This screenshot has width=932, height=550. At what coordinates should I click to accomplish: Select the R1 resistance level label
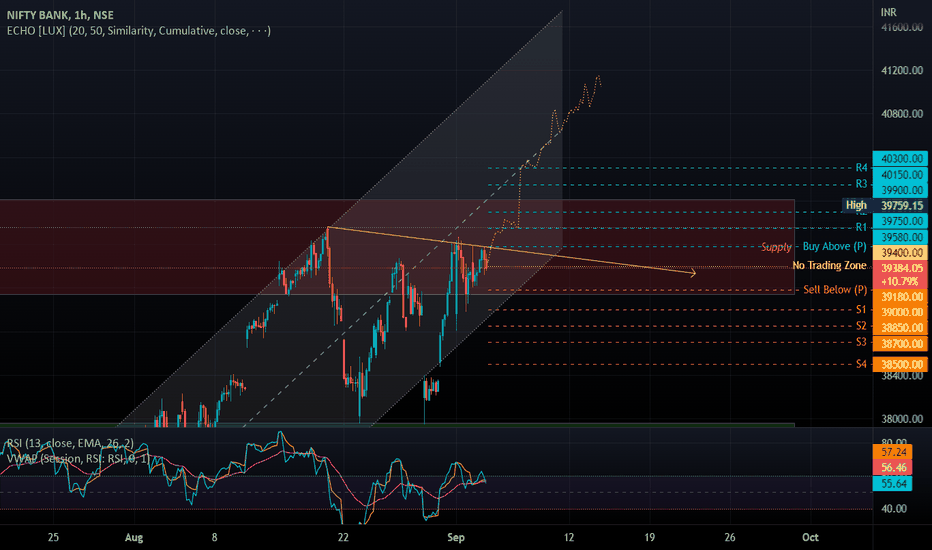tap(861, 227)
